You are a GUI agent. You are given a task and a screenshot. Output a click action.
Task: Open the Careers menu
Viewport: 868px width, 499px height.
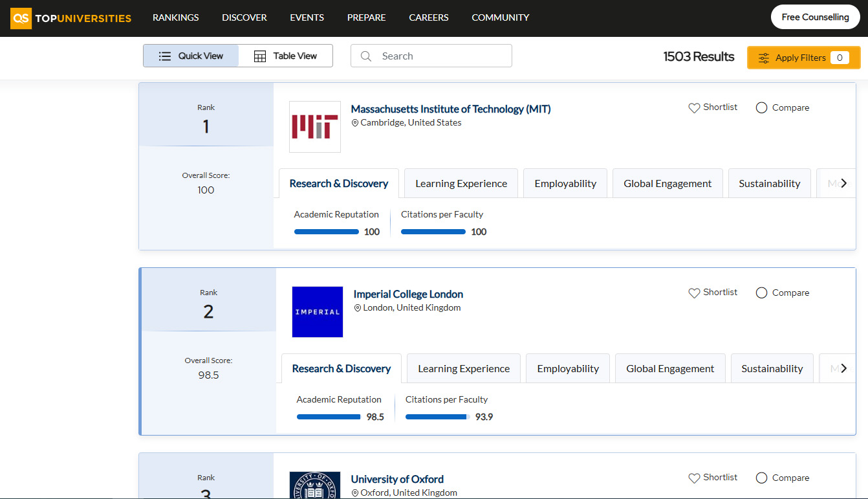pos(429,17)
